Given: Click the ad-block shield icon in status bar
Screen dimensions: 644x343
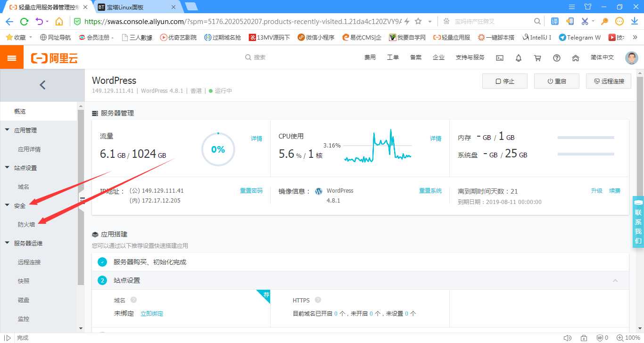Looking at the screenshot, I should (x=600, y=338).
